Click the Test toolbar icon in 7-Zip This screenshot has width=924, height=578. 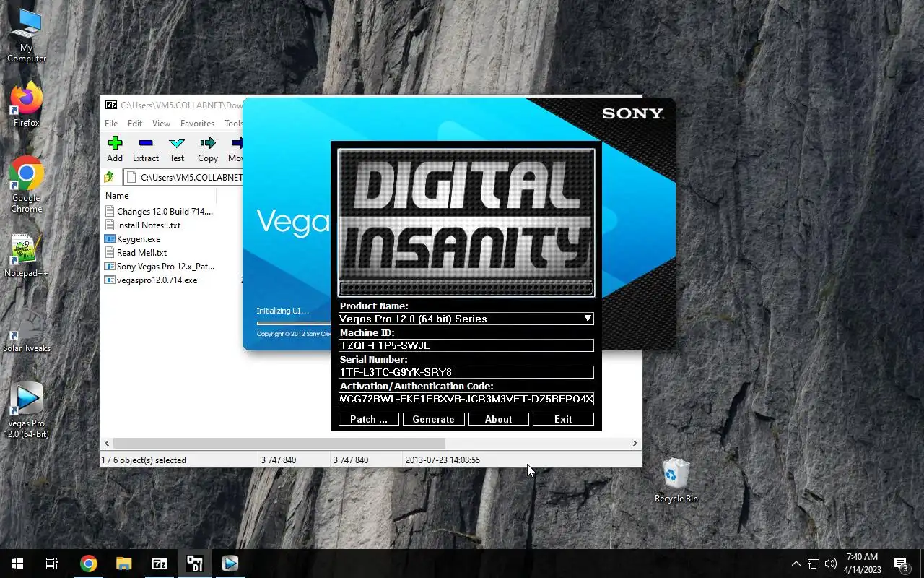pos(177,150)
